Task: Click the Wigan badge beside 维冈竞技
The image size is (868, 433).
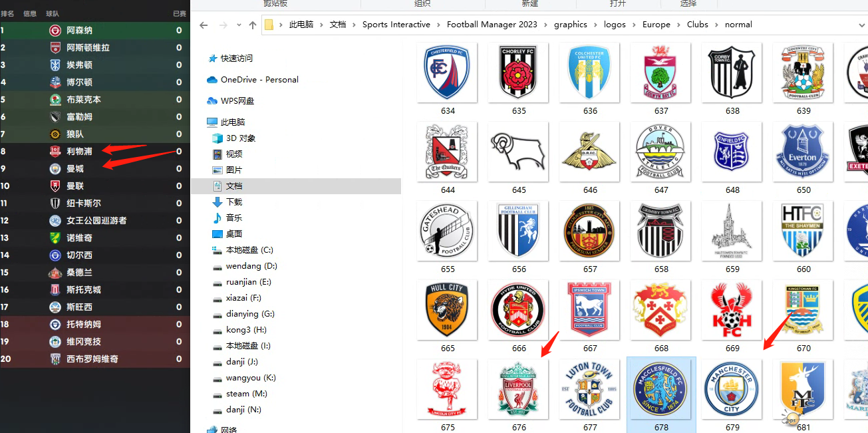Action: point(55,342)
